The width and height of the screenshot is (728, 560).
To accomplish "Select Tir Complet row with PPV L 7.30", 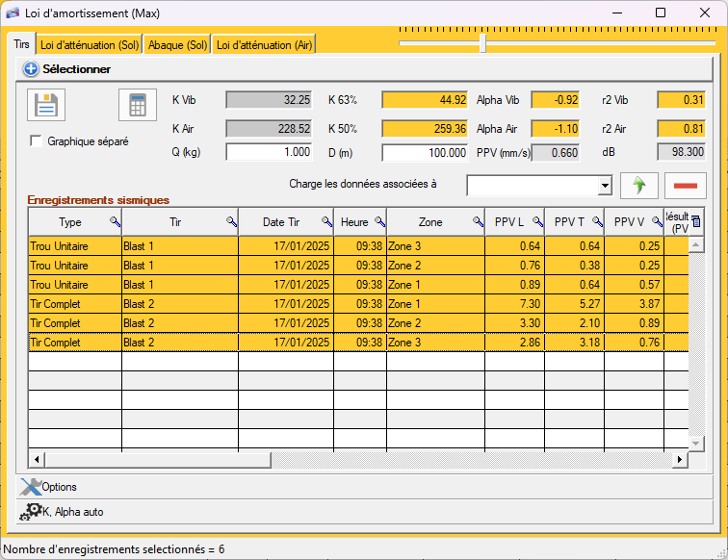I will coord(358,304).
